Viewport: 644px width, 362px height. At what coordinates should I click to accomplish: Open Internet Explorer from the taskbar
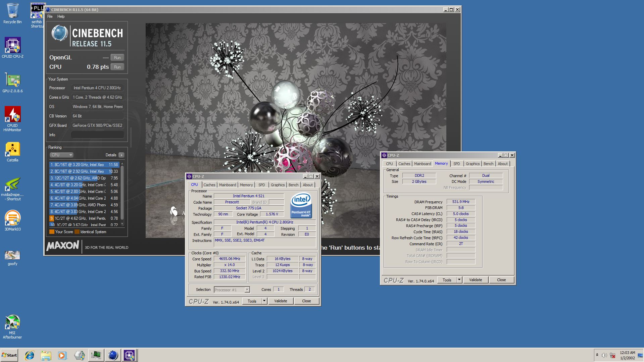coord(30,355)
